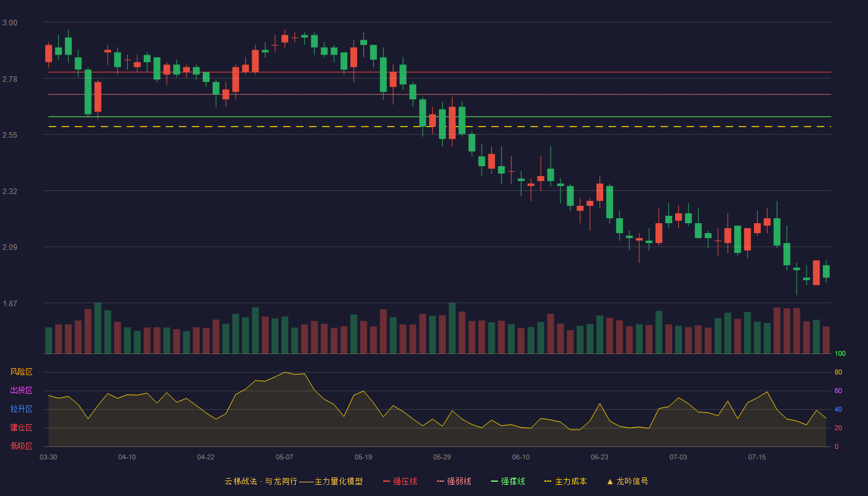
Task: Select the 风险区 zone label
Action: coord(21,372)
